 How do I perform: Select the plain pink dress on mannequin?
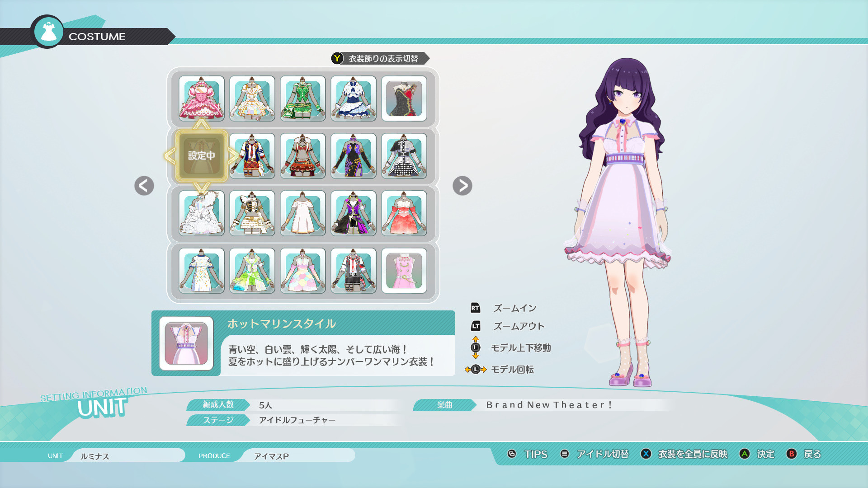[x=404, y=271]
